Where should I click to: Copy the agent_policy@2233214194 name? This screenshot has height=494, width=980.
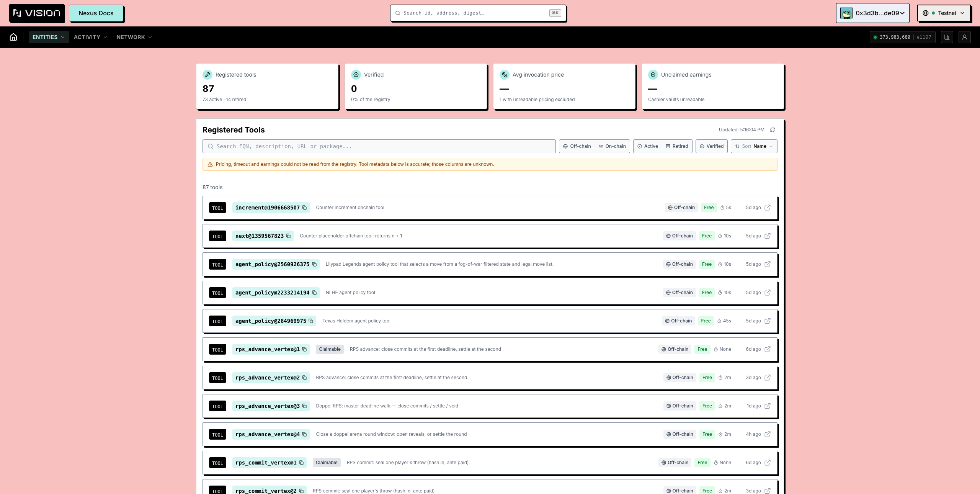(314, 293)
